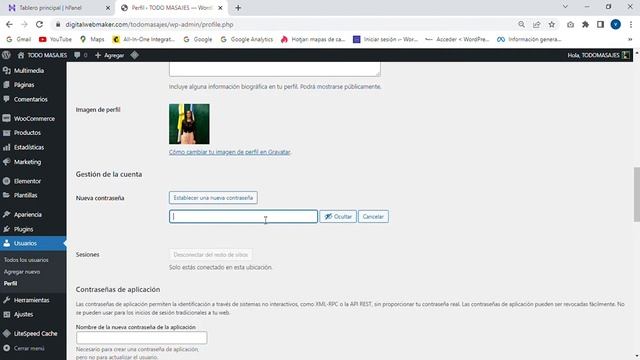The height and width of the screenshot is (360, 640).
Task: Open Gravatar profile image link
Action: (229, 152)
